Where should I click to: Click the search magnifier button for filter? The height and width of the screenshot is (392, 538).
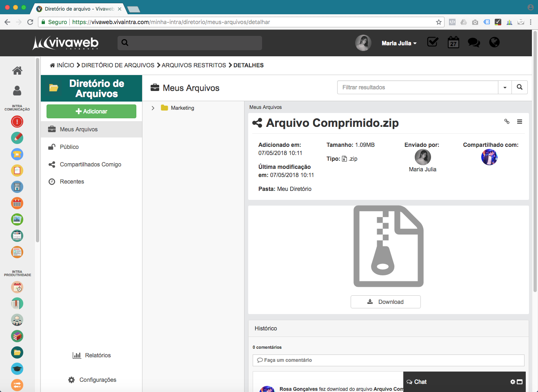point(520,87)
